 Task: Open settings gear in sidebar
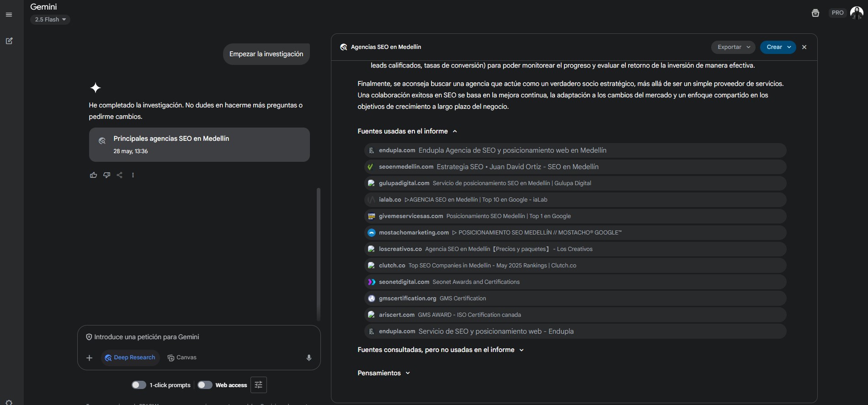(x=9, y=402)
